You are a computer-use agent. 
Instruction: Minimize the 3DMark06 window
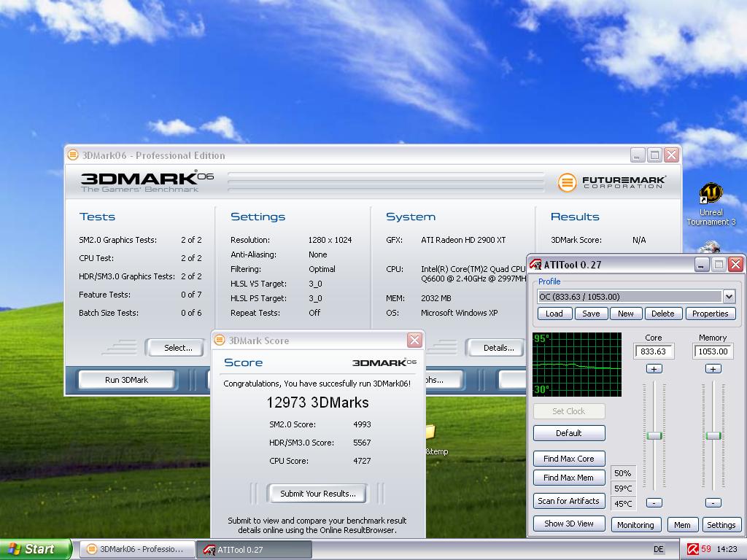coord(638,155)
